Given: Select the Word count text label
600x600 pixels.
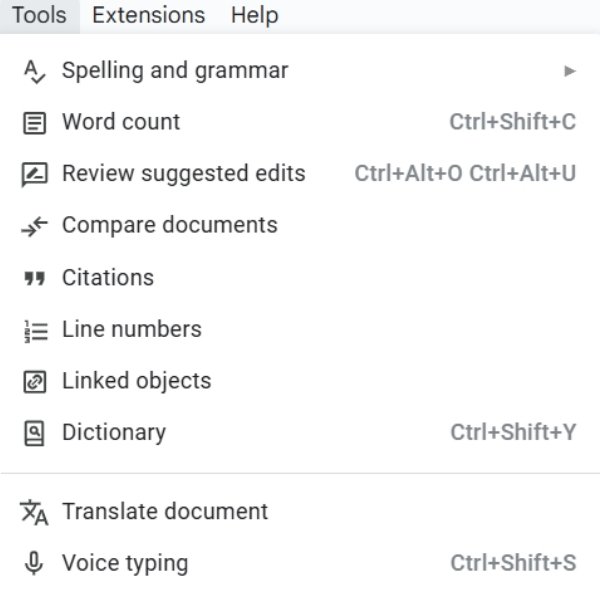Looking at the screenshot, I should pos(121,122).
